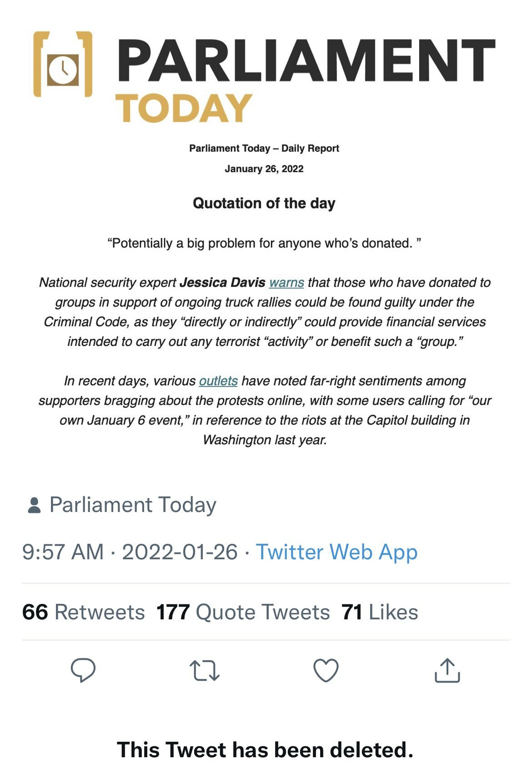Click the Parliament Today account name
The image size is (532, 780).
pos(133,505)
